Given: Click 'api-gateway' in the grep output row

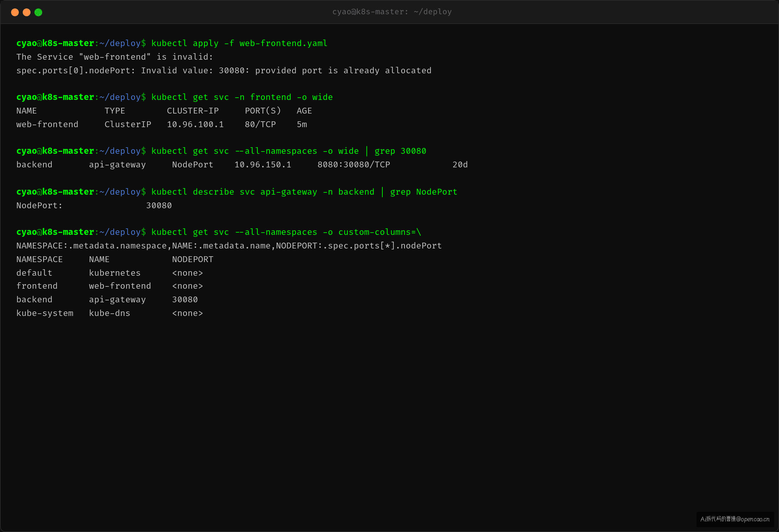Looking at the screenshot, I should [x=117, y=165].
